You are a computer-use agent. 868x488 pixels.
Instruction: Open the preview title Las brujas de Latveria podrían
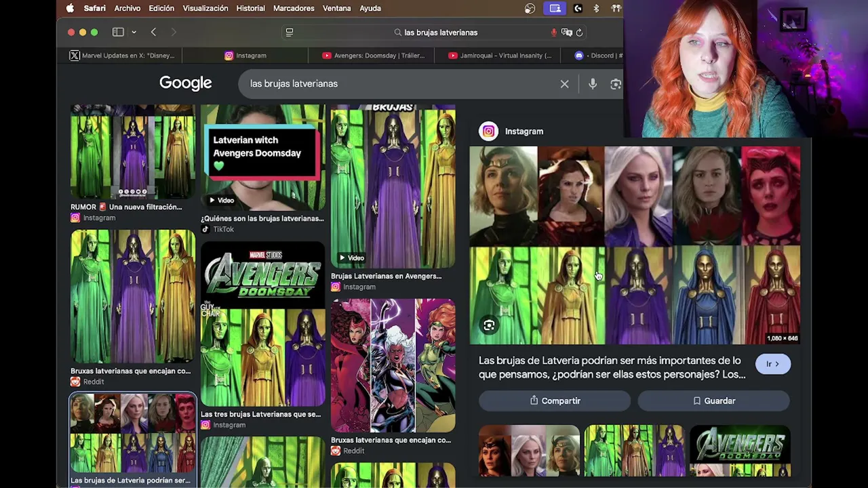612,367
